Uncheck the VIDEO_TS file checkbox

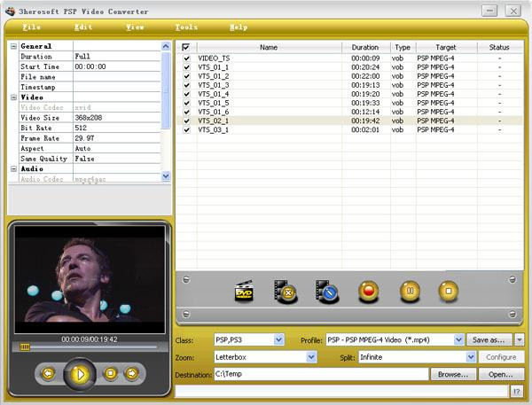(186, 58)
